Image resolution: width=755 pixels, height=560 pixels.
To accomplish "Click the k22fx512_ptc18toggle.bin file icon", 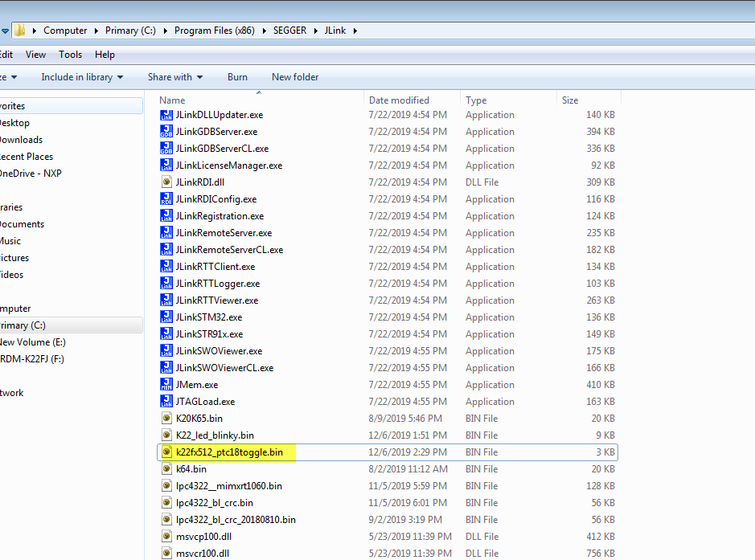I will tap(166, 452).
